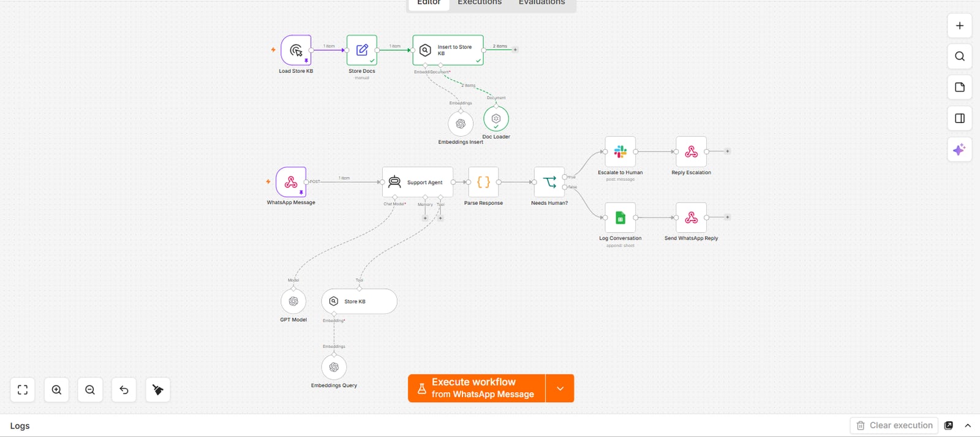Click the Doc Loader node label
Image resolution: width=980 pixels, height=437 pixels.
496,137
